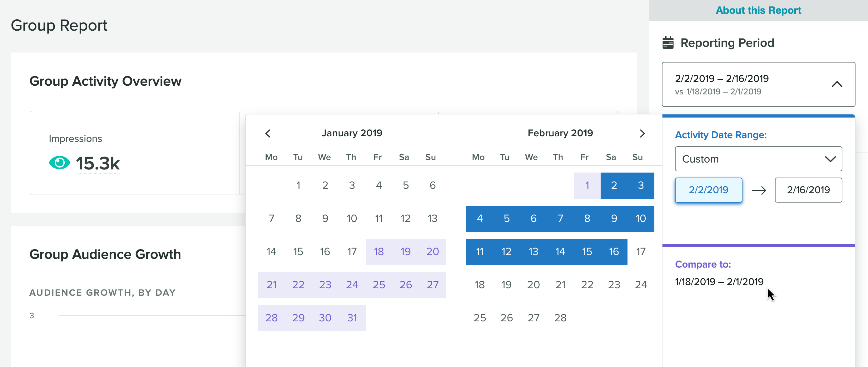Screen dimensions: 868x367
Task: Select January 1 in the calendar
Action: [x=298, y=185]
